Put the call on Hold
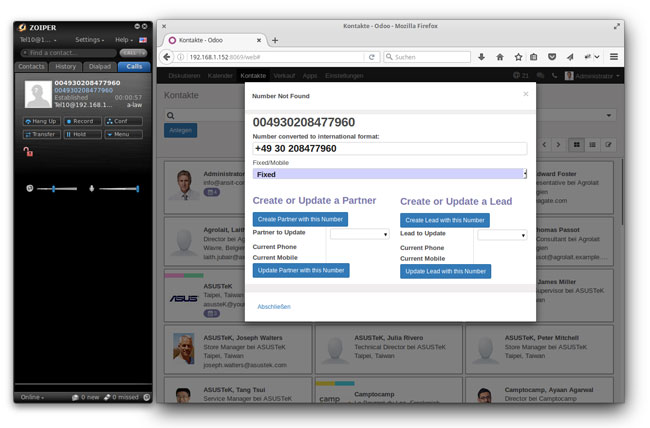Viewport: 650px width, 428px height. tap(82, 134)
